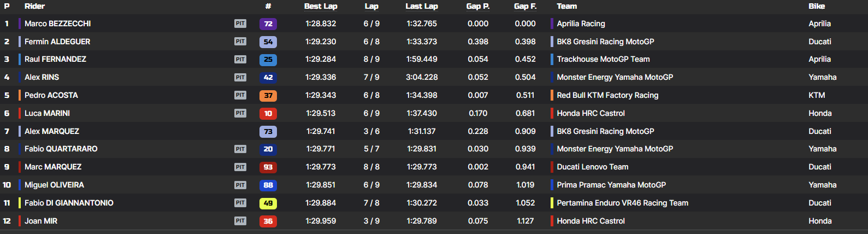Sort by the Rider column header
This screenshot has width=868, height=234.
34,6
